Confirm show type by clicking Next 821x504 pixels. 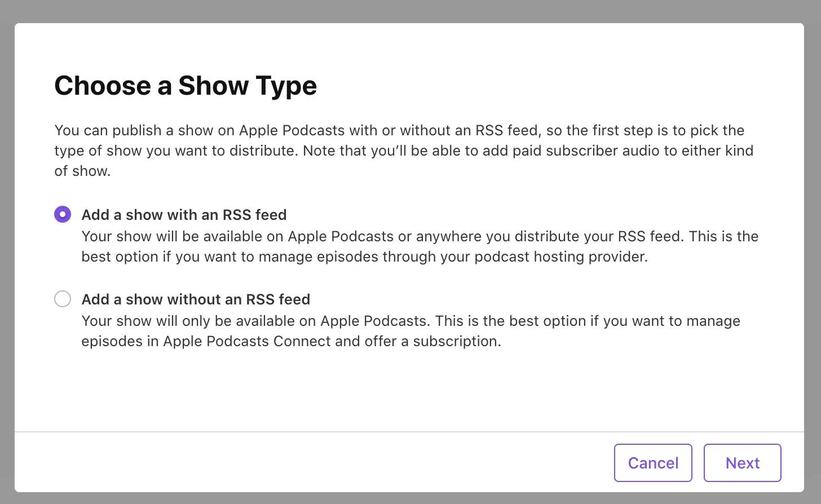[x=742, y=462]
